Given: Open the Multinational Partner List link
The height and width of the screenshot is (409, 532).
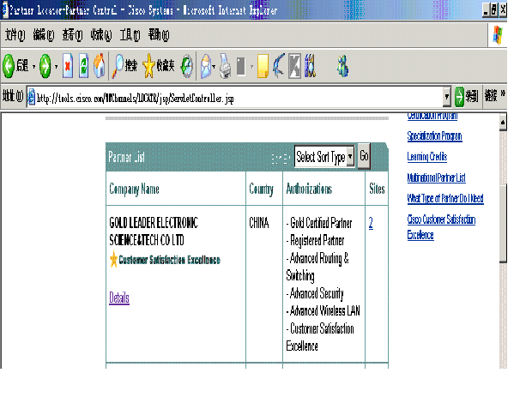Looking at the screenshot, I should pyautogui.click(x=436, y=177).
